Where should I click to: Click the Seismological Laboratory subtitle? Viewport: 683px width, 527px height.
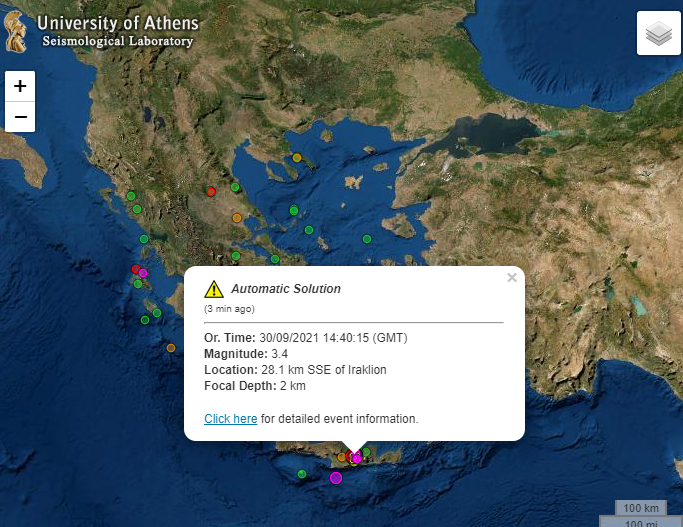point(118,41)
